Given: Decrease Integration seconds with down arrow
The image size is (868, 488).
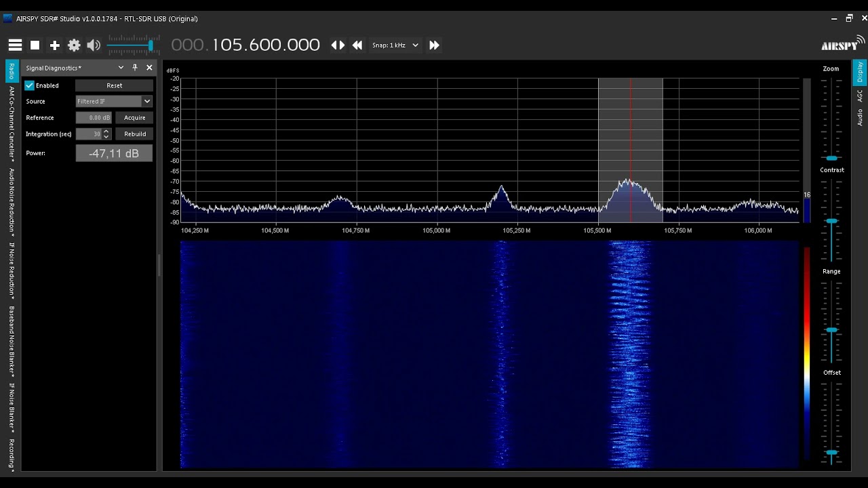Looking at the screenshot, I should click(106, 137).
